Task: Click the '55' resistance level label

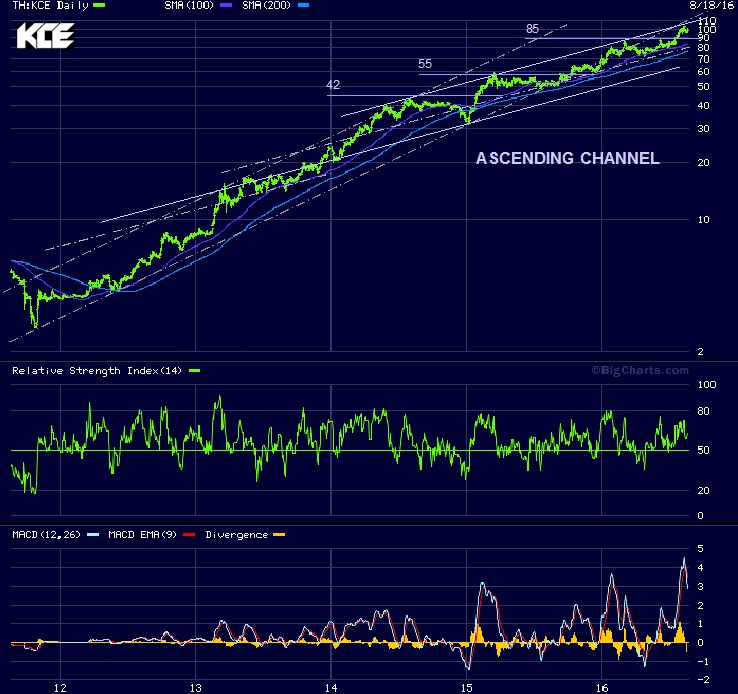Action: coord(425,64)
